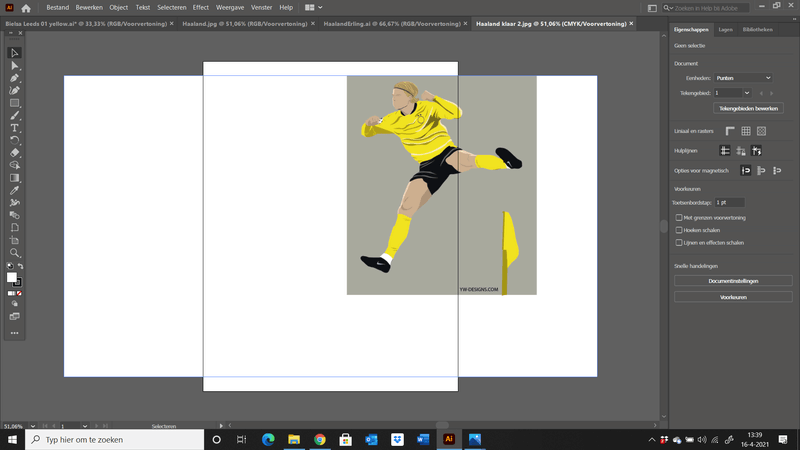Collapse the toolbar panel arrows
Image resolution: width=800 pixels, height=450 pixels.
pos(11,33)
